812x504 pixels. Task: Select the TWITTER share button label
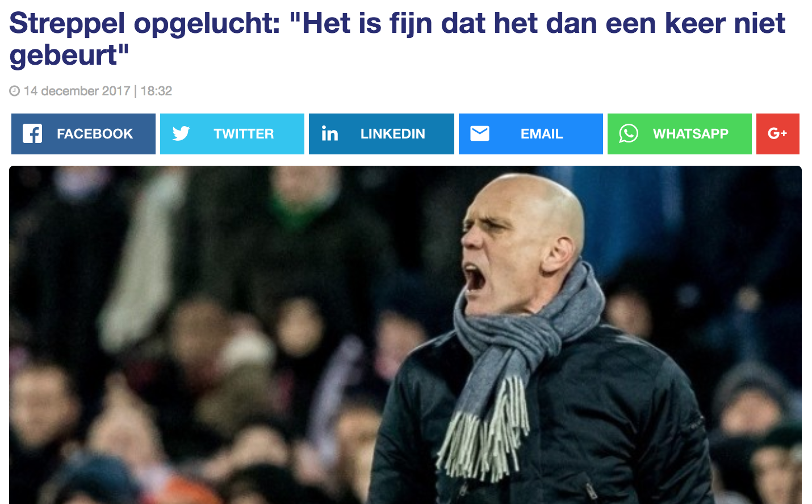[x=244, y=134]
